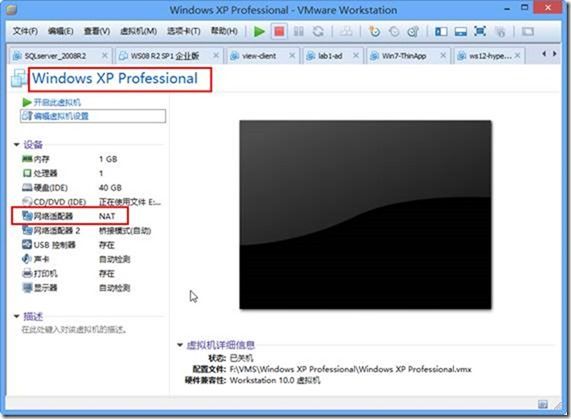Image resolution: width=571 pixels, height=419 pixels.
Task: Close the SQLserver_2008R2 tab
Action: (105, 55)
